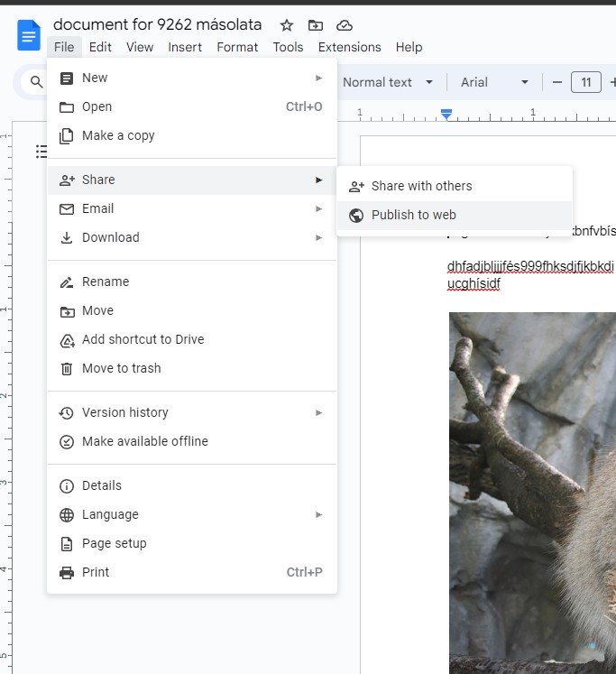Click the Move folder icon in File menu
Image resolution: width=616 pixels, height=674 pixels.
point(67,311)
